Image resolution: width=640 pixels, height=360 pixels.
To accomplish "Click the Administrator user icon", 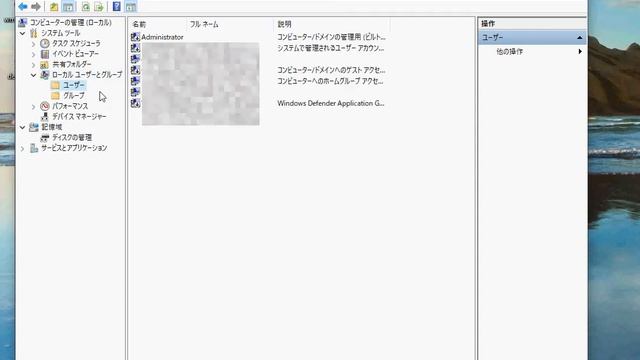I will pyautogui.click(x=135, y=37).
